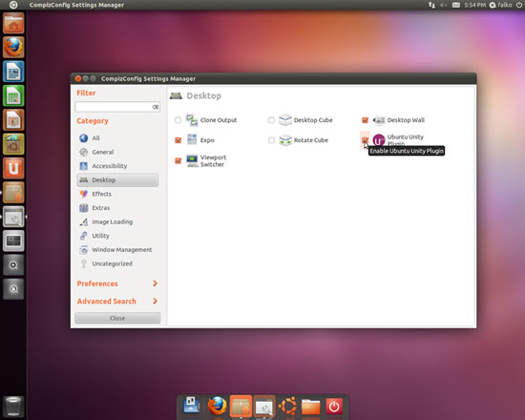Click the Advanced Search heading link
The width and height of the screenshot is (525, 420).
[x=107, y=301]
